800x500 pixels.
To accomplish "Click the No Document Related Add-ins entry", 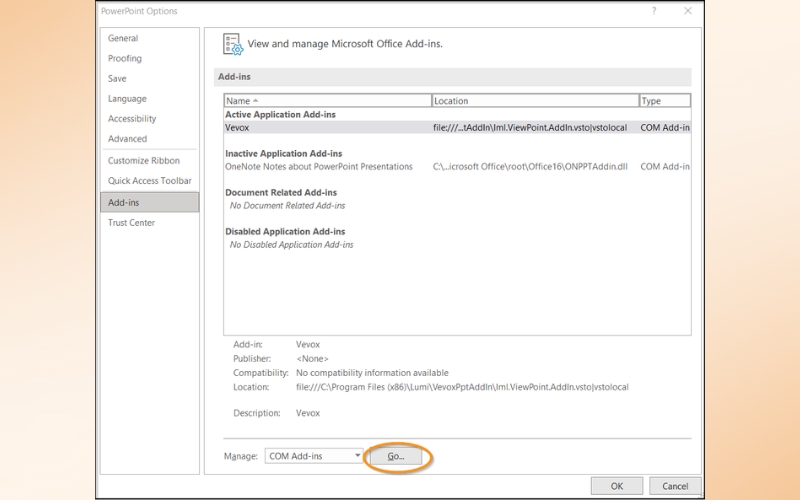I will 287,206.
